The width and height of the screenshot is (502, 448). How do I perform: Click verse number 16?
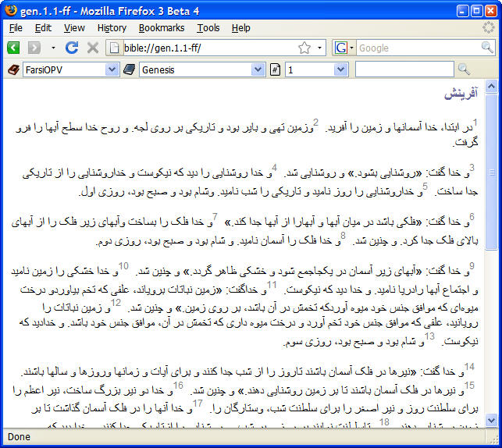click(x=178, y=385)
